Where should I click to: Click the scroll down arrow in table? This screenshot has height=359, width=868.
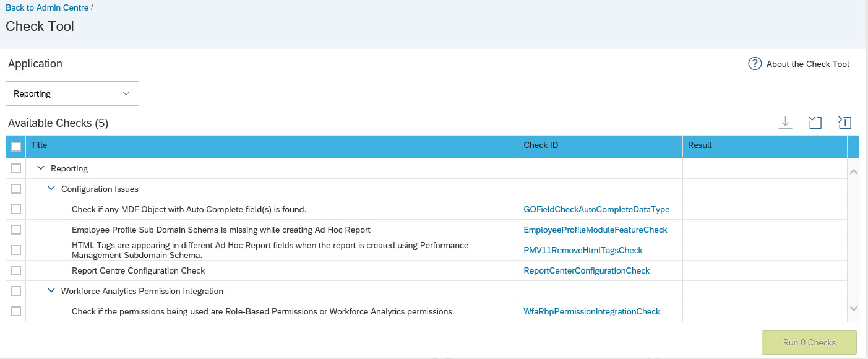pos(853,308)
